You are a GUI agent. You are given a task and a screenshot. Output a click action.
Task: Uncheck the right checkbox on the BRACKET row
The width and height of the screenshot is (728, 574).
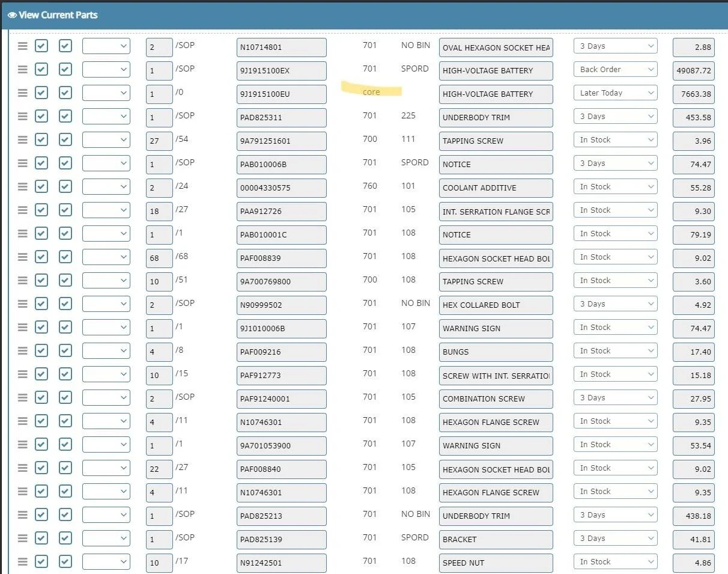point(65,539)
